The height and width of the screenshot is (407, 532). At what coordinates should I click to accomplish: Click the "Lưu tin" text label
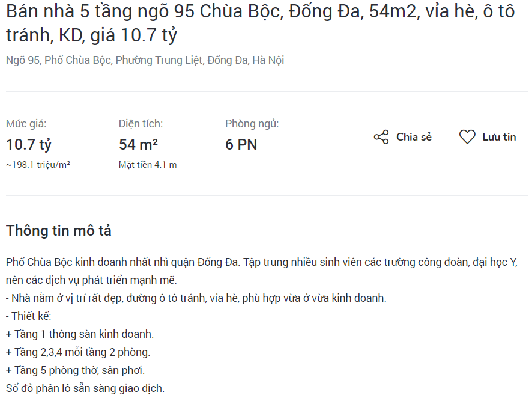coord(499,137)
